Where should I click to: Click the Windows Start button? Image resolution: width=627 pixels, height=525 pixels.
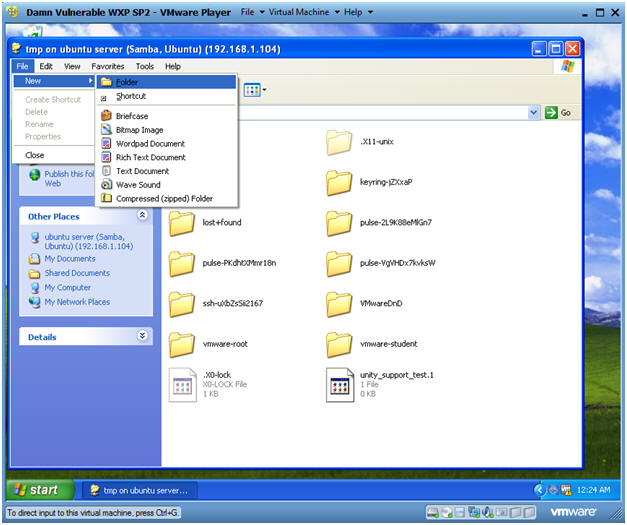tap(40, 490)
